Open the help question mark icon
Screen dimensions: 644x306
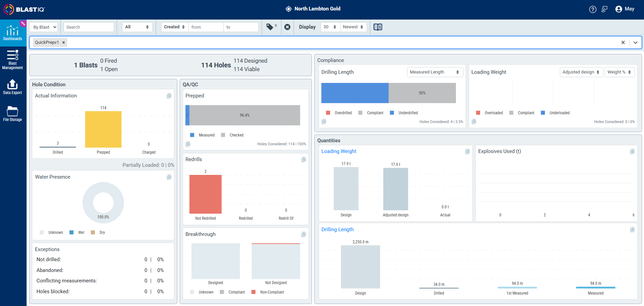tap(593, 9)
